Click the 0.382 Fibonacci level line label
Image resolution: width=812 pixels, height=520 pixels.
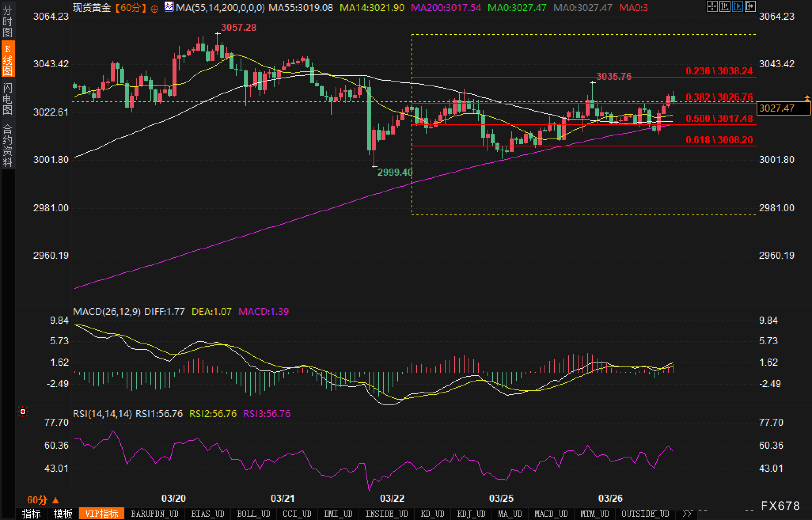719,97
